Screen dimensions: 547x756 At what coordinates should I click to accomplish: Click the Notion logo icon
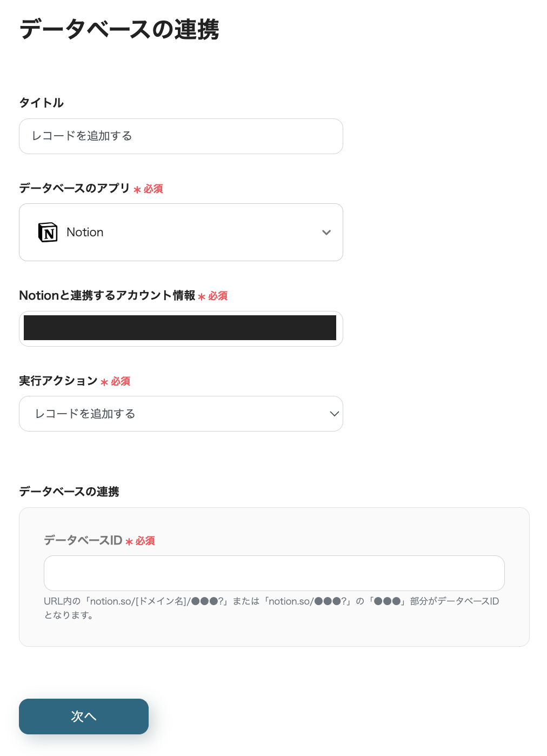click(x=48, y=233)
